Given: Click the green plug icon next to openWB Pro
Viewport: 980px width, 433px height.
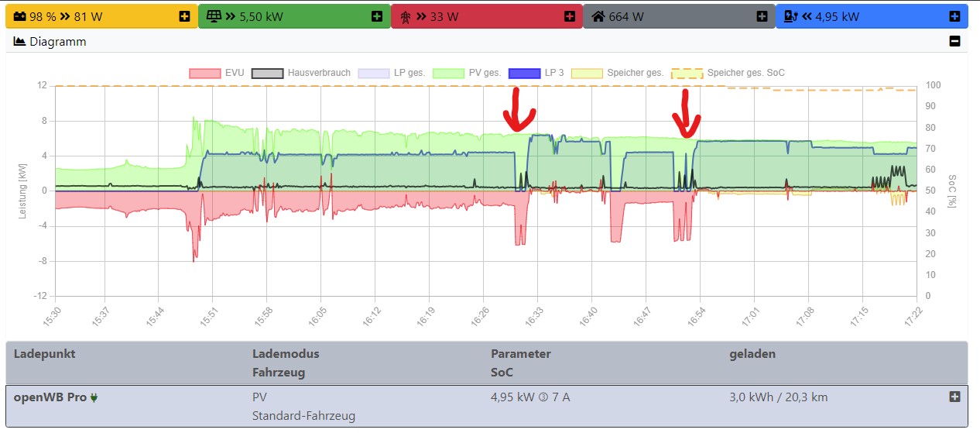Looking at the screenshot, I should tap(94, 397).
